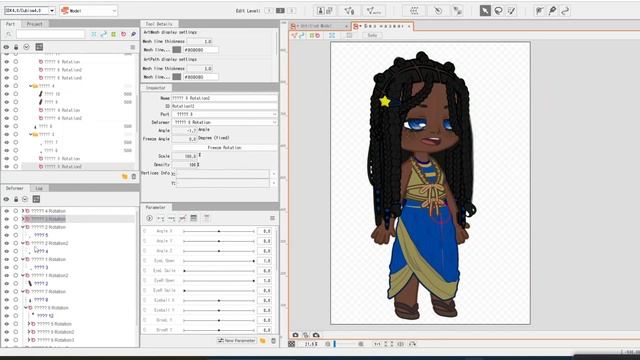
Task: Select the Lasso selection tool
Action: pos(498,11)
